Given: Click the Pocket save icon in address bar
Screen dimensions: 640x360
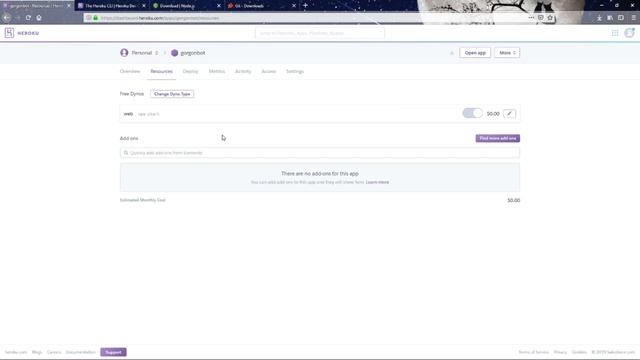Looking at the screenshot, I should click(x=540, y=18).
